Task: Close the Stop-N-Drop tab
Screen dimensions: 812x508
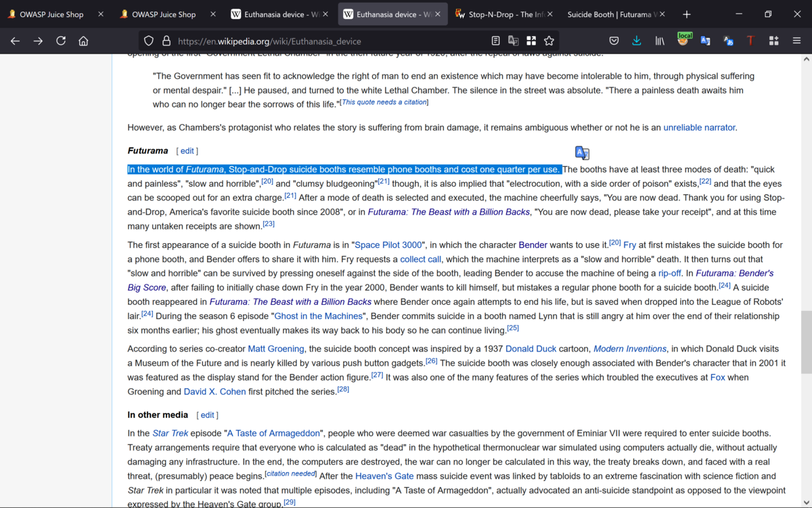Action: pyautogui.click(x=549, y=14)
